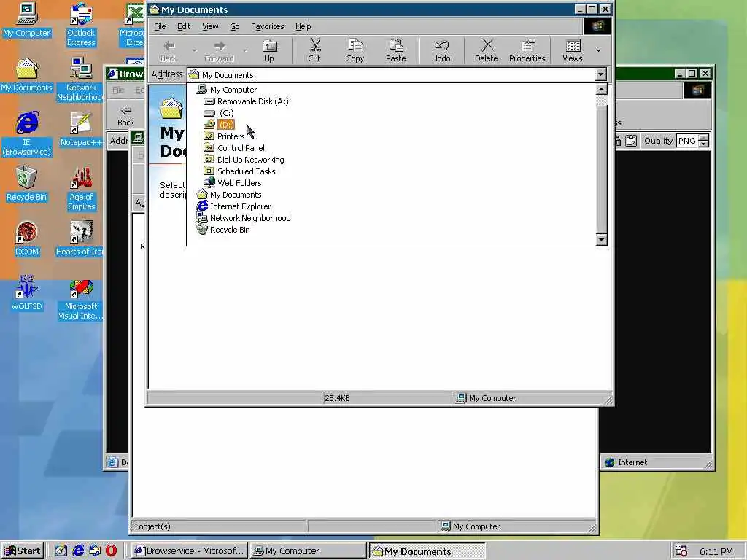Click Show Desktop quick launch icon
The width and height of the screenshot is (747, 560).
[x=61, y=551]
